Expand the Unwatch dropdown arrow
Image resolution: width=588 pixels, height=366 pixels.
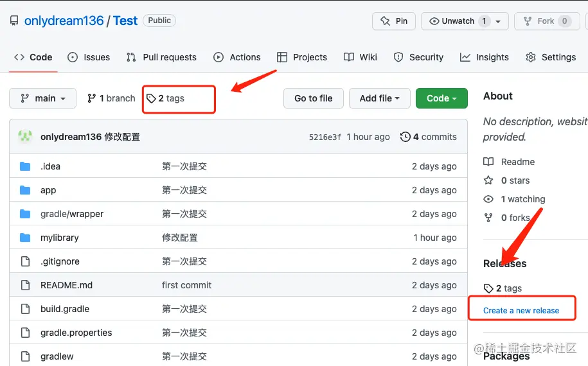tap(498, 21)
